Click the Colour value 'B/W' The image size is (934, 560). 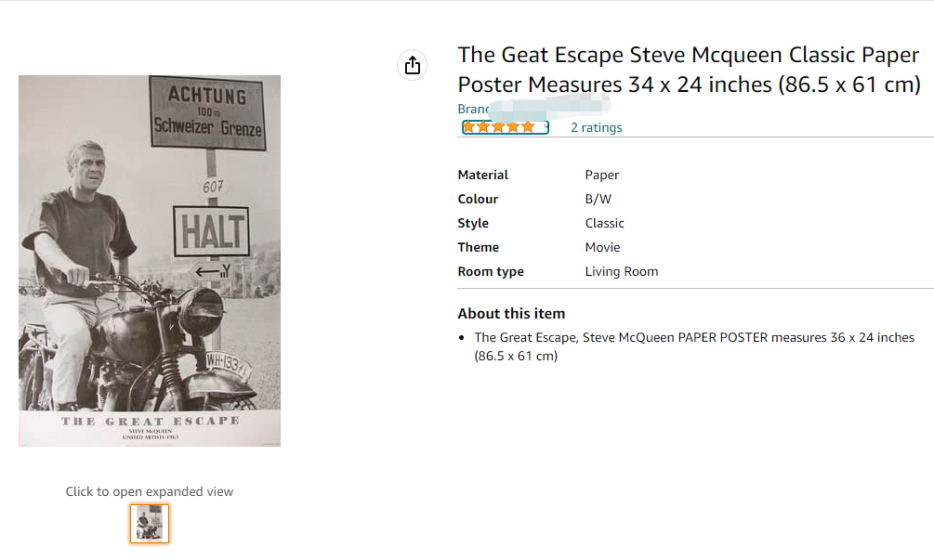pos(598,199)
